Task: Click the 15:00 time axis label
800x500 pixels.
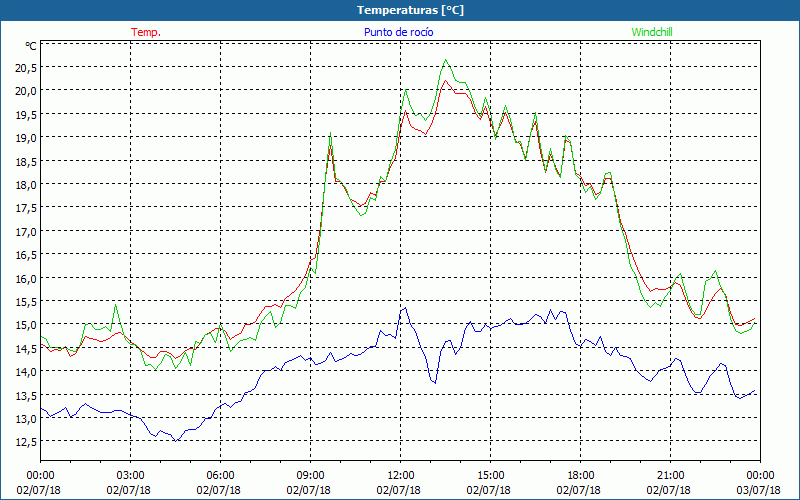Action: tap(491, 475)
